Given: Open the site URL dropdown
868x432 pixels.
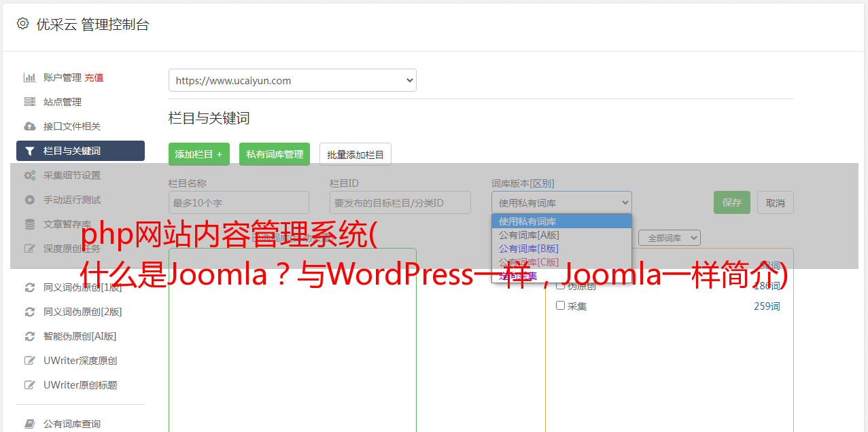Looking at the screenshot, I should point(292,80).
